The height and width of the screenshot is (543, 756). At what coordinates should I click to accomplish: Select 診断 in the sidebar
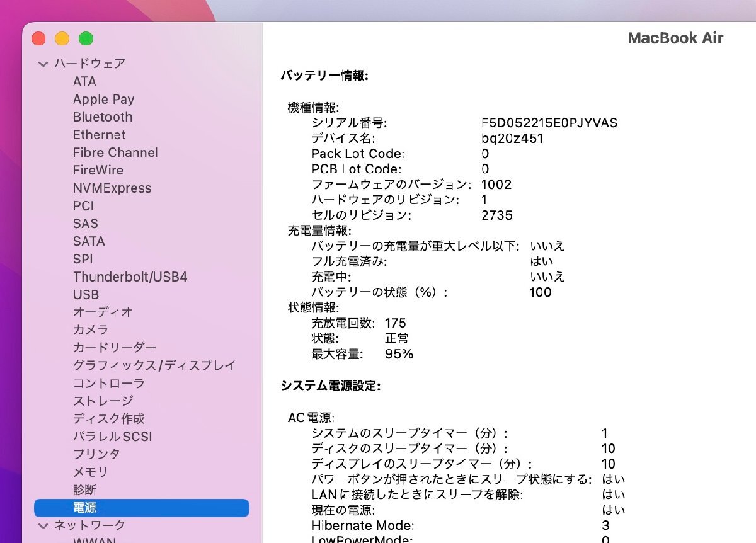click(84, 489)
